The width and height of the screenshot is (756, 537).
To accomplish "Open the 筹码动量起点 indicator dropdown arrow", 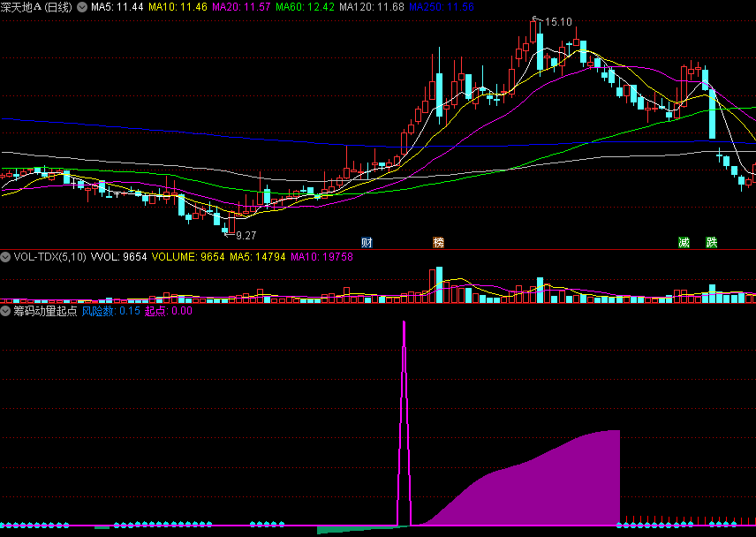I will (x=6, y=311).
